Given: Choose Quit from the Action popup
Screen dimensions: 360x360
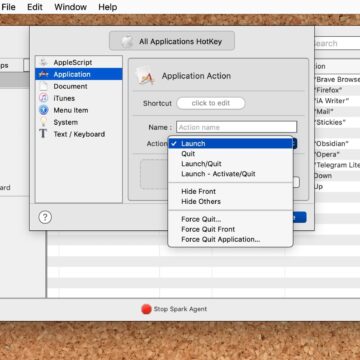Looking at the screenshot, I should (x=230, y=154).
